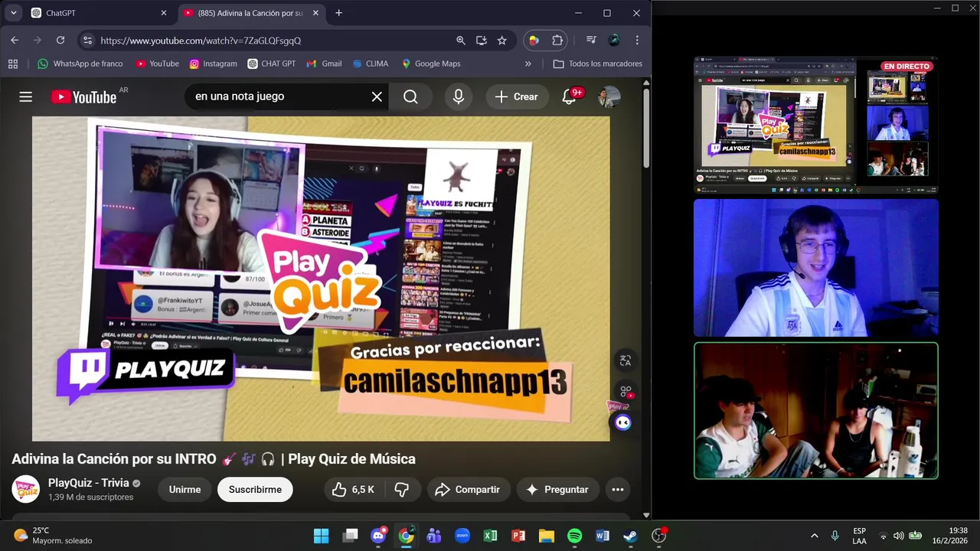The image size is (980, 551).
Task: Open the Google Maps bookmark
Action: pyautogui.click(x=431, y=64)
